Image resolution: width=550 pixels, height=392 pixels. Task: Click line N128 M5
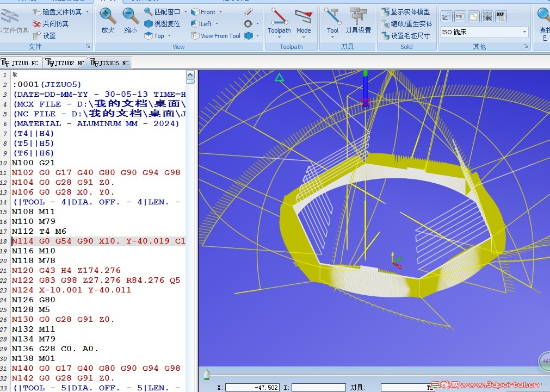pos(30,309)
